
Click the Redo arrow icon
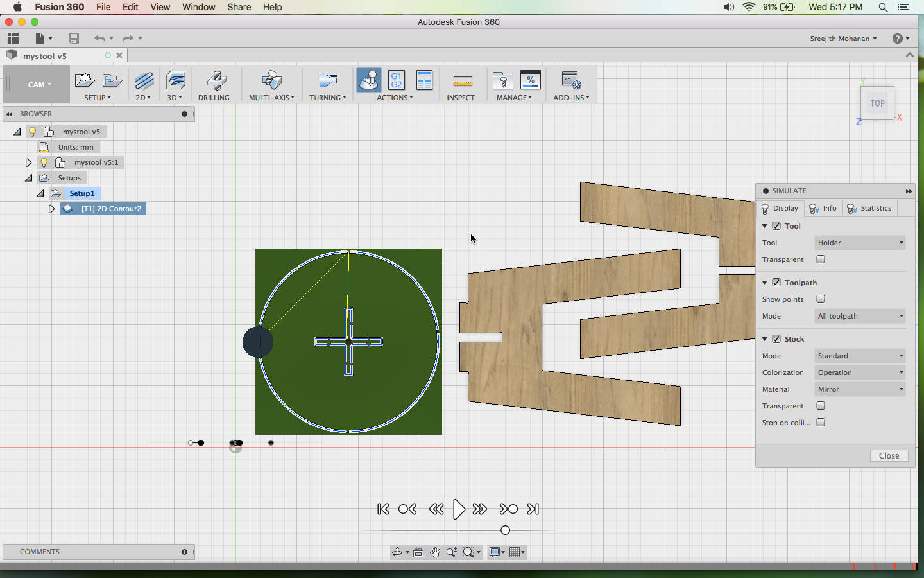128,39
